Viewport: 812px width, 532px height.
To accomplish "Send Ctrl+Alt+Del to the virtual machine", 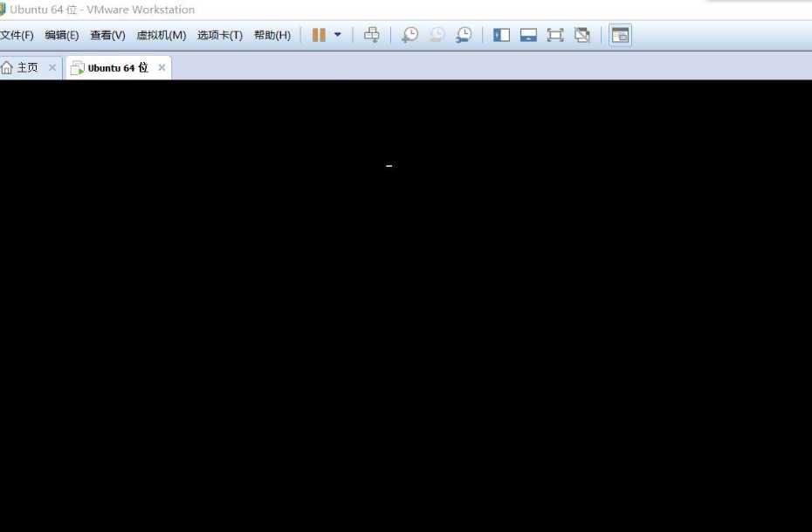I will pyautogui.click(x=371, y=35).
